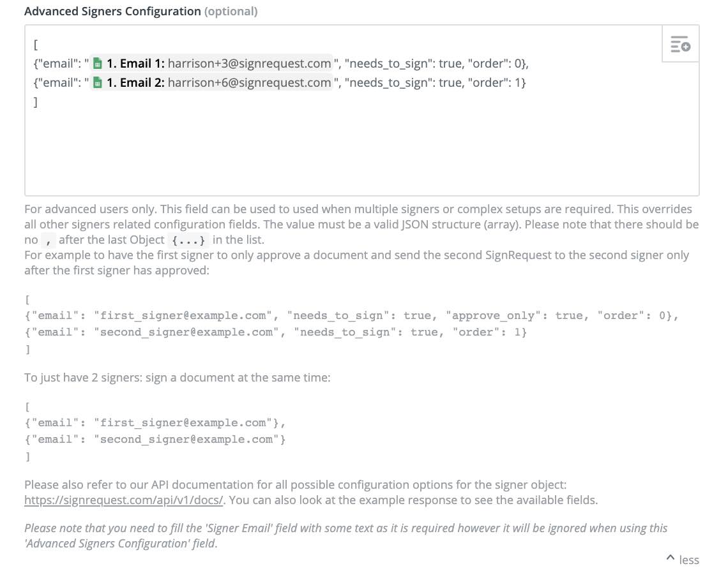Click the opening [ bracket in the field

coord(35,45)
